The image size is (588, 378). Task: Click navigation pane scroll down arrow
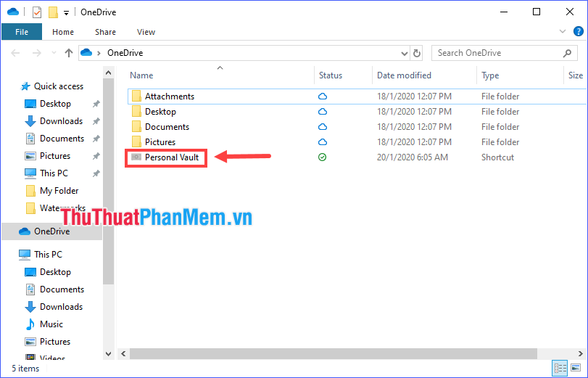coord(108,353)
